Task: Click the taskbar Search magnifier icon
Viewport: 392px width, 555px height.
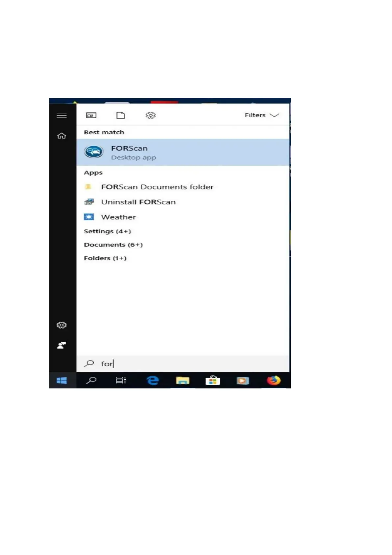Action: pyautogui.click(x=91, y=381)
